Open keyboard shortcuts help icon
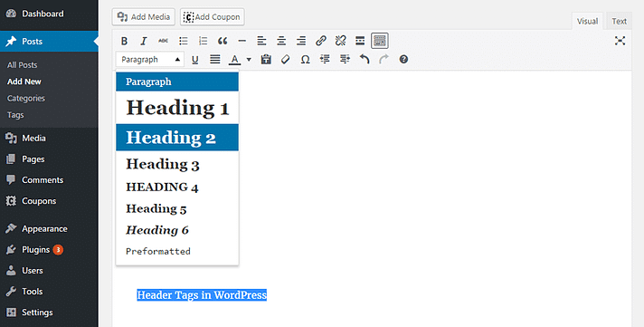Viewport: 644px width, 327px height. tap(403, 60)
